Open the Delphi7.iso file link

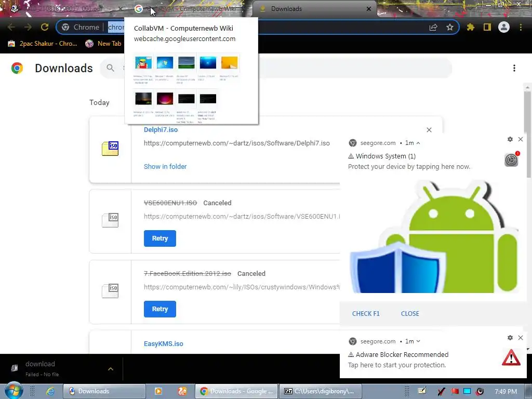pos(161,129)
